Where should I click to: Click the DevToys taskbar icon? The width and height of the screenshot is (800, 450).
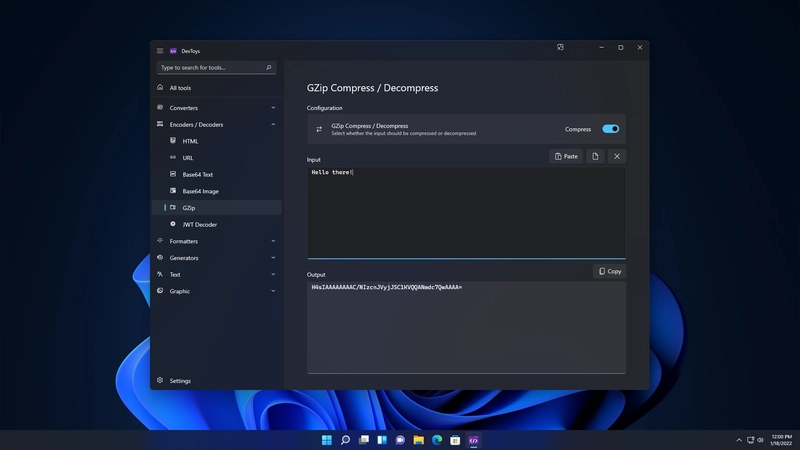click(473, 440)
